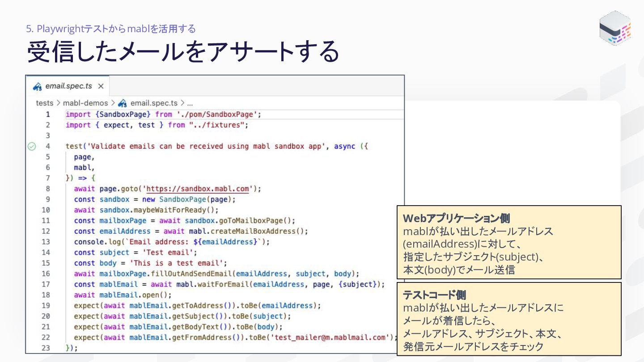
Task: Click 'createMailBoxAddress' method call
Action: [x=253, y=231]
